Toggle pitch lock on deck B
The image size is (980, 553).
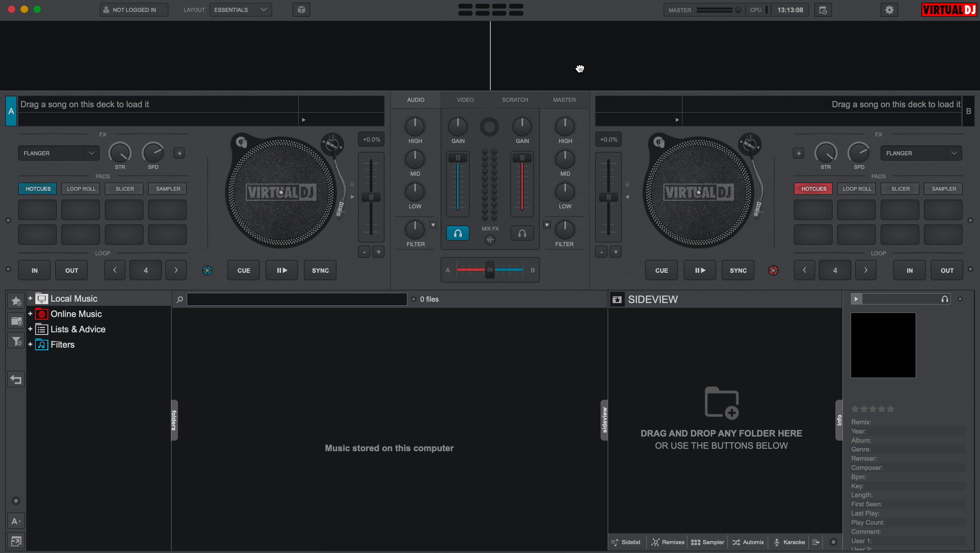(627, 184)
